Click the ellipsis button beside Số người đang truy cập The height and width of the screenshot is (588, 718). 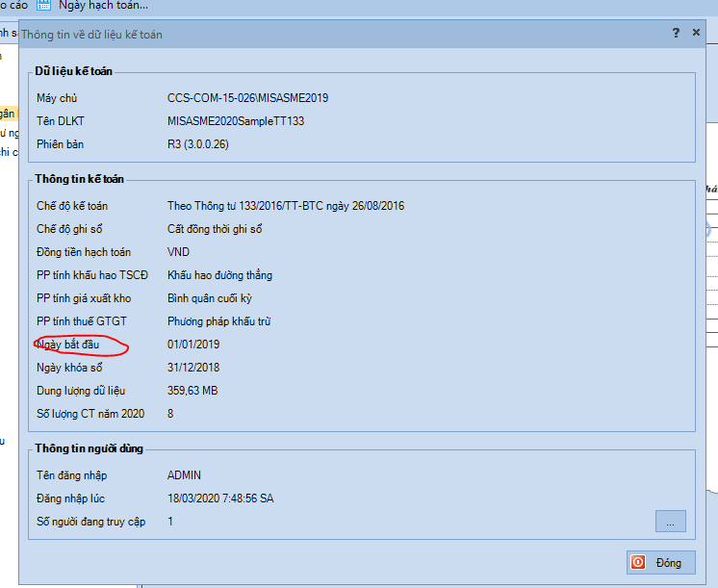point(671,522)
